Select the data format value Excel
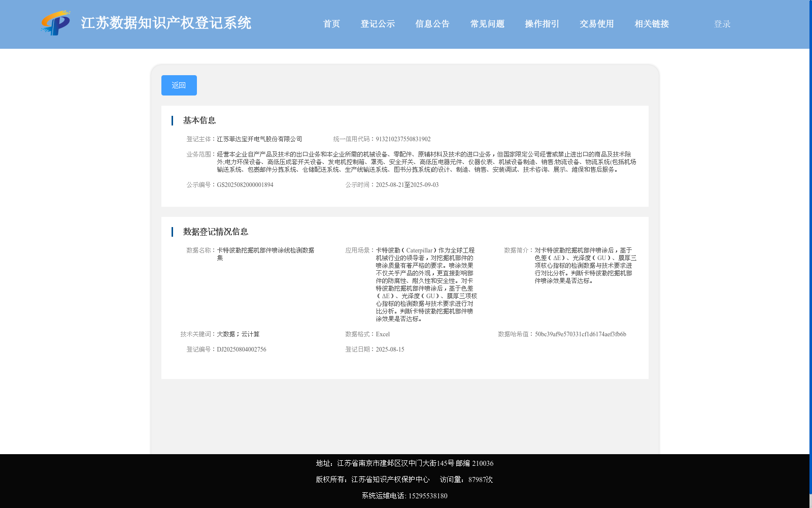Screen dimensions: 812x508 point(383,334)
